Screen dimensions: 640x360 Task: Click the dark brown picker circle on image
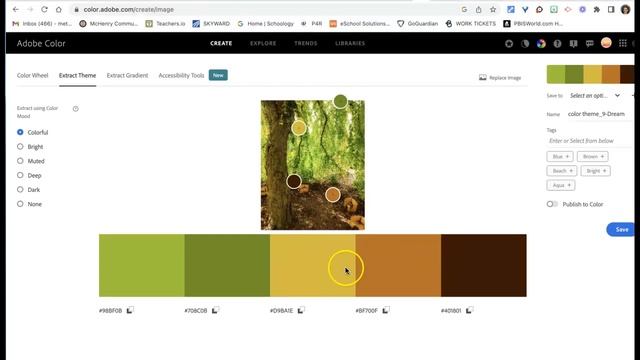click(x=294, y=181)
